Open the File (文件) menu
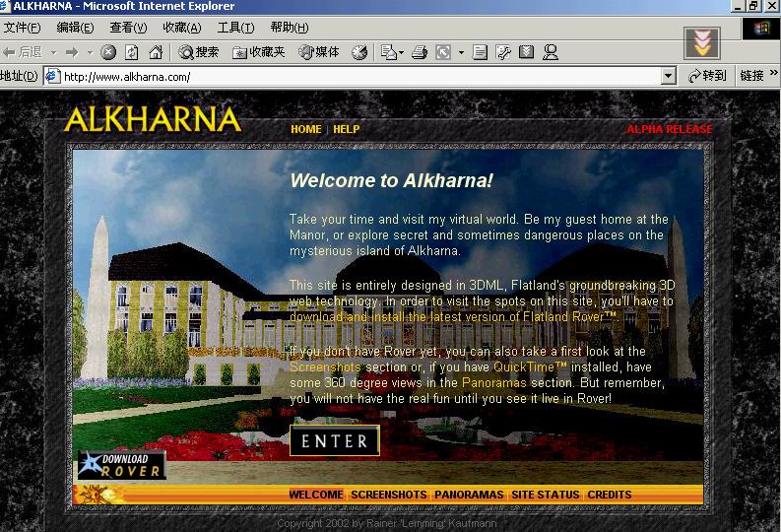 (x=22, y=28)
